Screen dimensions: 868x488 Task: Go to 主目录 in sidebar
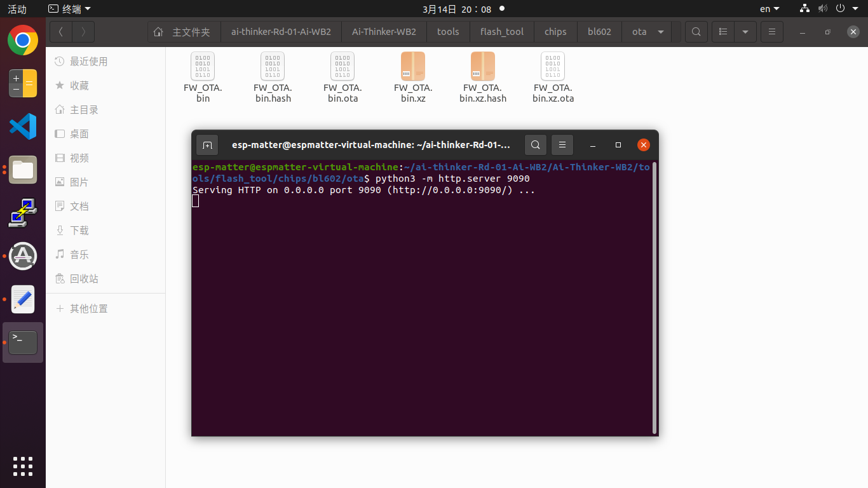[105, 110]
